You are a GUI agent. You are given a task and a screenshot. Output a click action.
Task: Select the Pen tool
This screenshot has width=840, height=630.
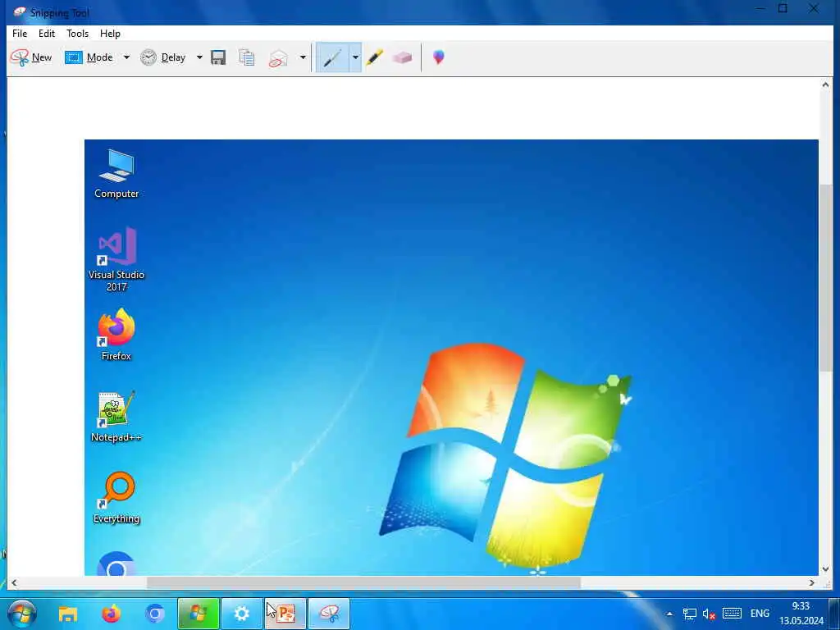coord(331,57)
